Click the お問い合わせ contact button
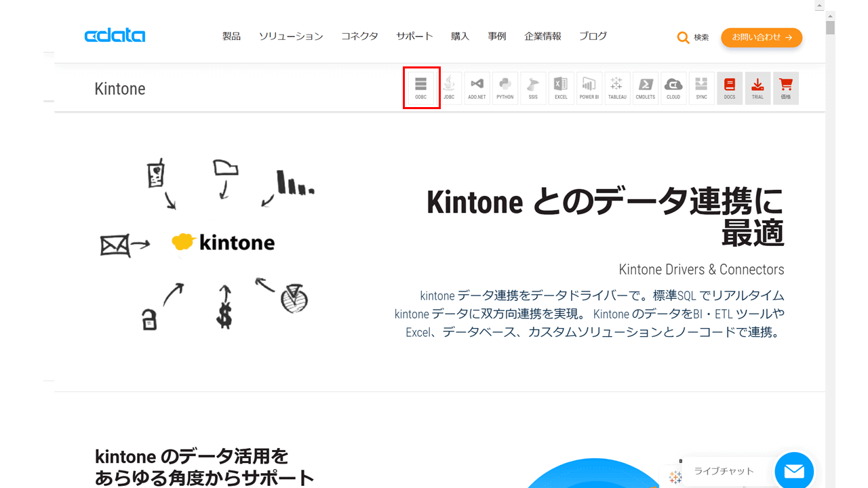The width and height of the screenshot is (868, 488). [762, 37]
